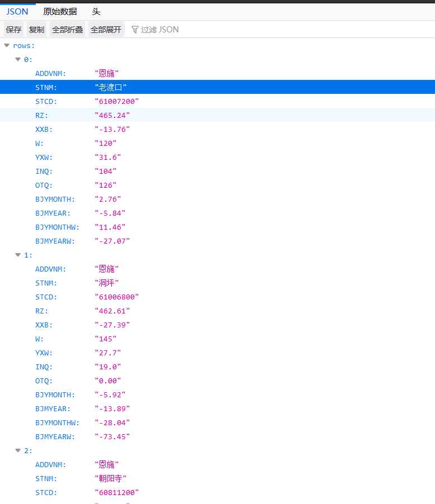Click 全部折叠 to collapse all

pyautogui.click(x=67, y=30)
